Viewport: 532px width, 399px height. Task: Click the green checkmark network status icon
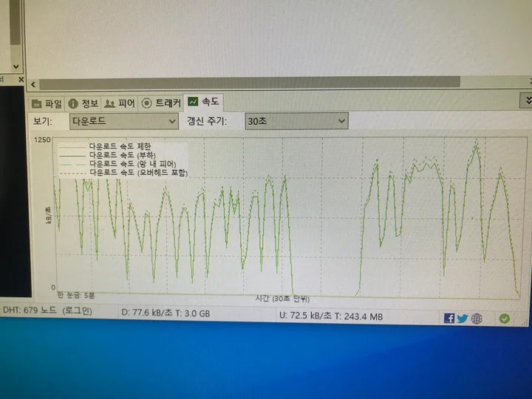pos(504,318)
